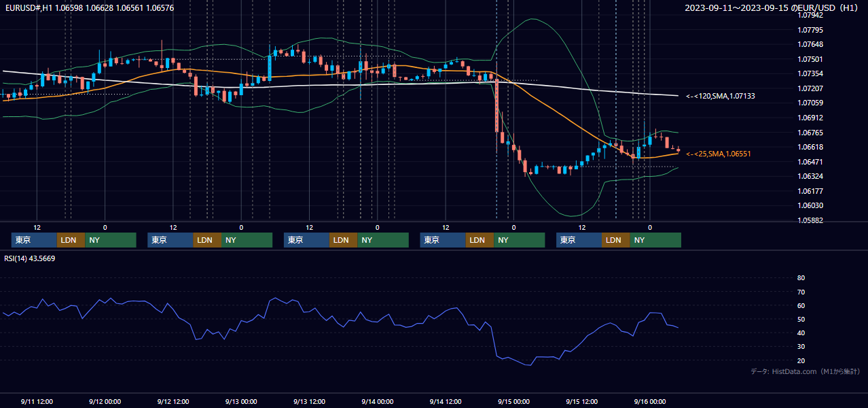Select price axis value 1.07207
868x408 pixels.
click(810, 88)
